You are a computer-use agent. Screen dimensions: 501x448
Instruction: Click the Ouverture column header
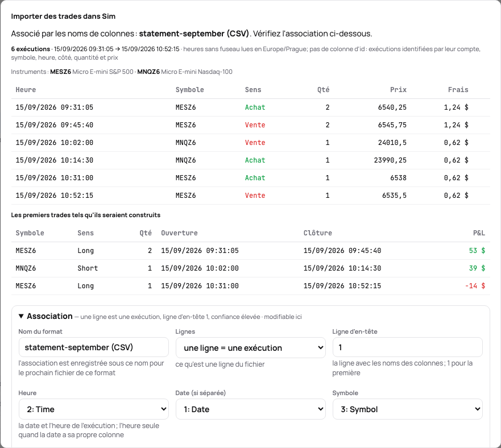(x=179, y=233)
